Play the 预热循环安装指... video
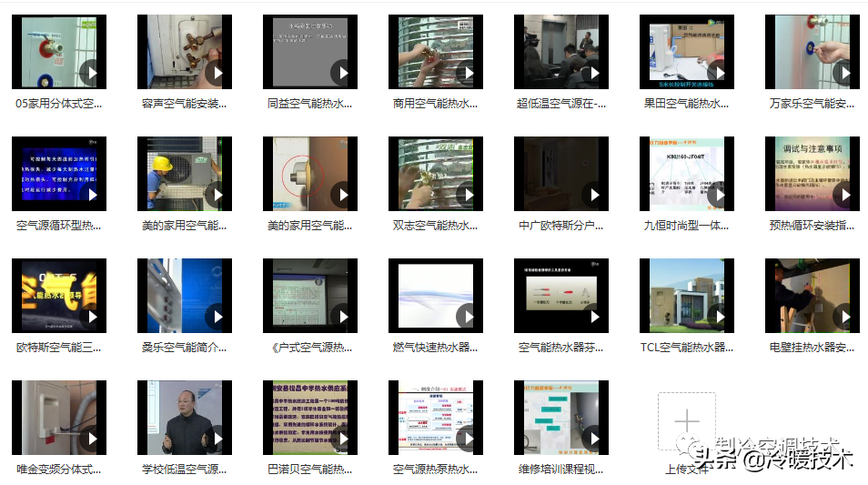The width and height of the screenshot is (868, 485). tap(844, 195)
